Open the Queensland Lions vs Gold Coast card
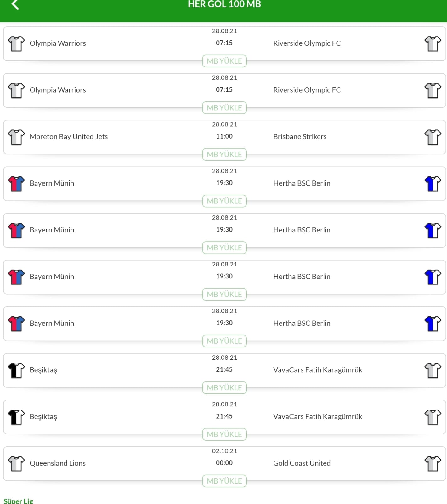Image resolution: width=447 pixels, height=504 pixels. pyautogui.click(x=224, y=464)
